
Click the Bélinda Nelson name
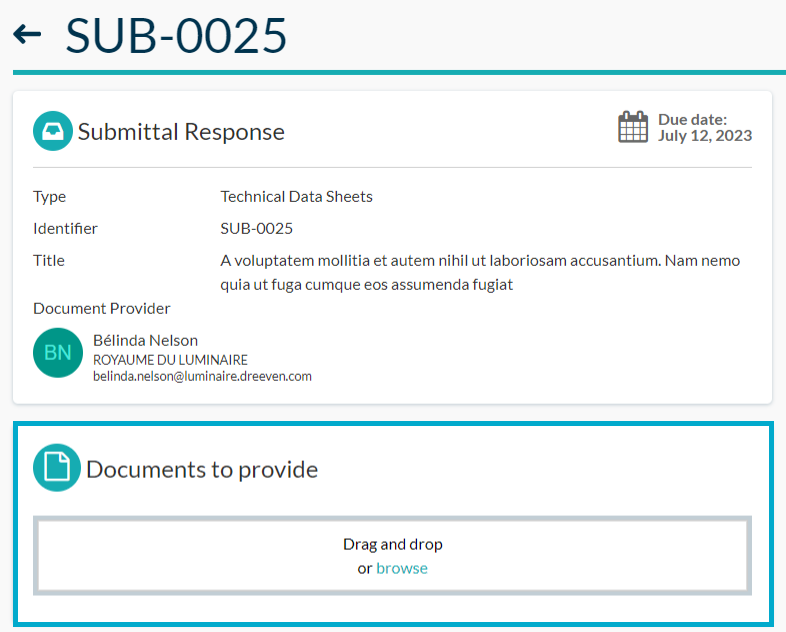[x=145, y=340]
